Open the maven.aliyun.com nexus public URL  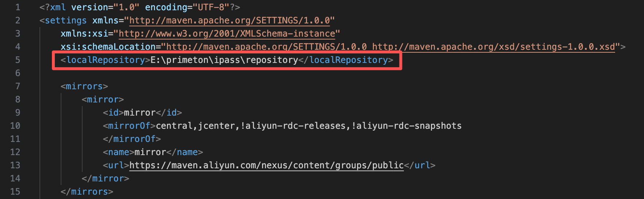[266, 165]
